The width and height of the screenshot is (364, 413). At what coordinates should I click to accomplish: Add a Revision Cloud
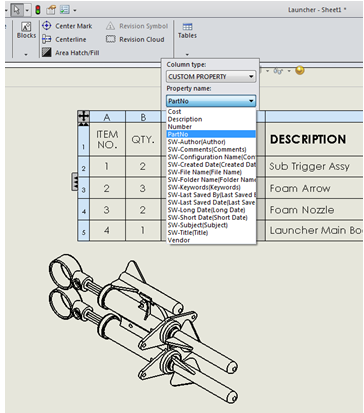click(135, 39)
